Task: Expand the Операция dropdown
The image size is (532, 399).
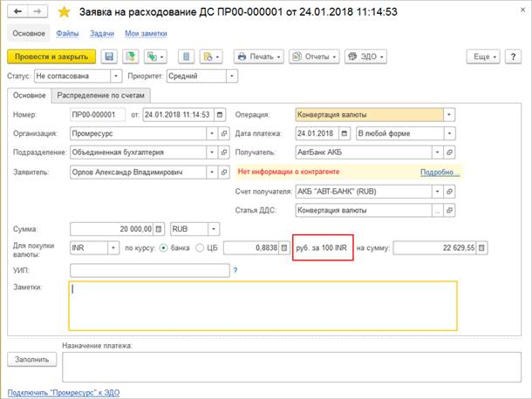Action: click(x=449, y=114)
